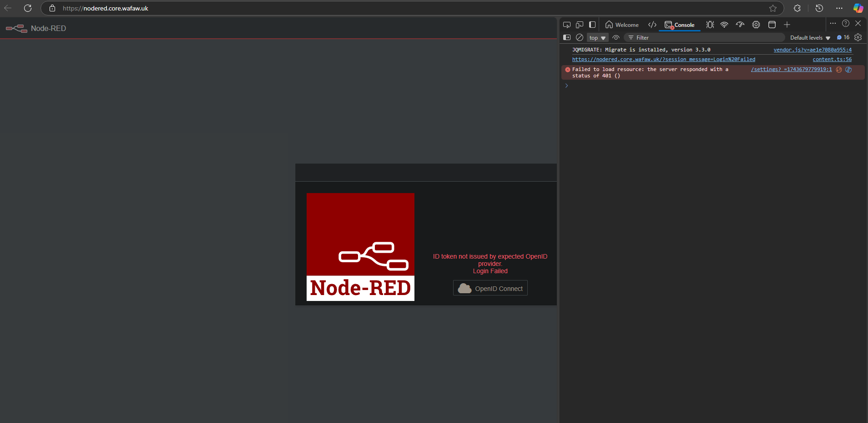Click the 16 issues counter
The height and width of the screenshot is (423, 868).
843,37
